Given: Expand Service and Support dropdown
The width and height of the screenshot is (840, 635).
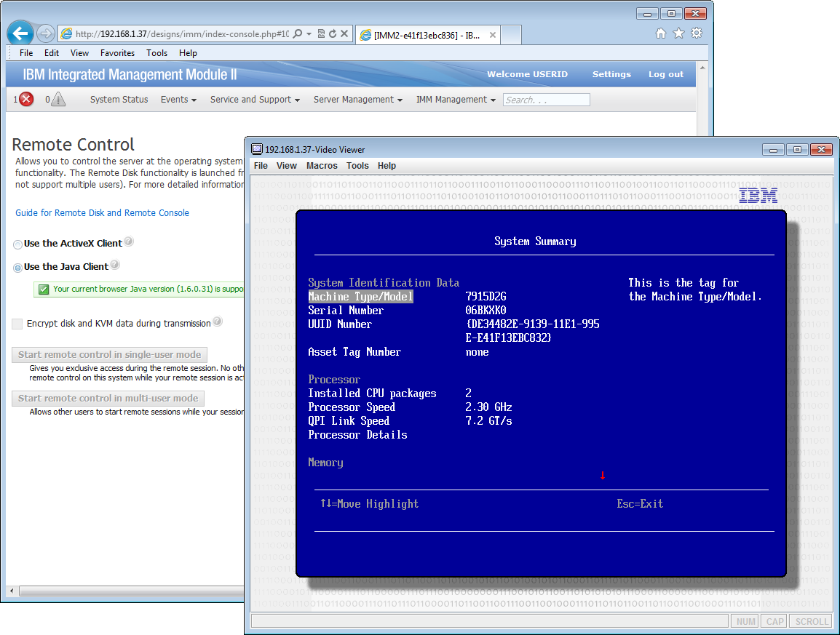Looking at the screenshot, I should coord(255,100).
